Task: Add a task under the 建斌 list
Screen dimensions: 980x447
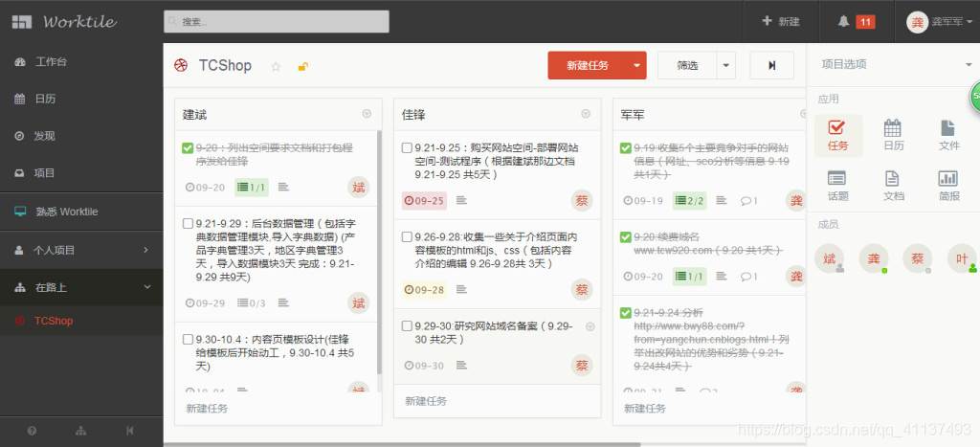Action: [208, 409]
